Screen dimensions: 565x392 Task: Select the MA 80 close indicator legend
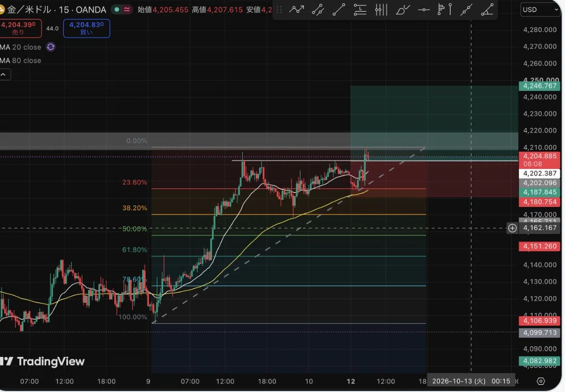point(20,60)
